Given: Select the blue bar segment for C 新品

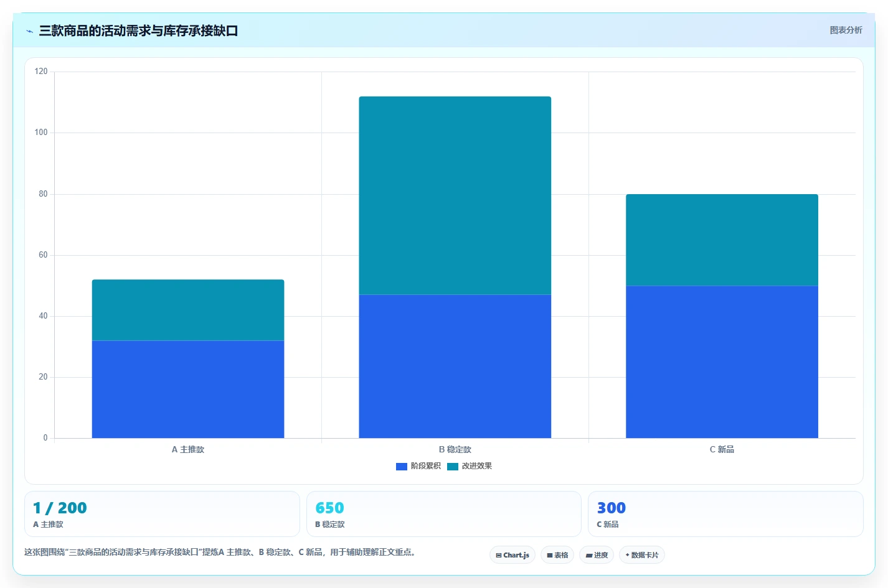Looking at the screenshot, I should click(x=722, y=362).
